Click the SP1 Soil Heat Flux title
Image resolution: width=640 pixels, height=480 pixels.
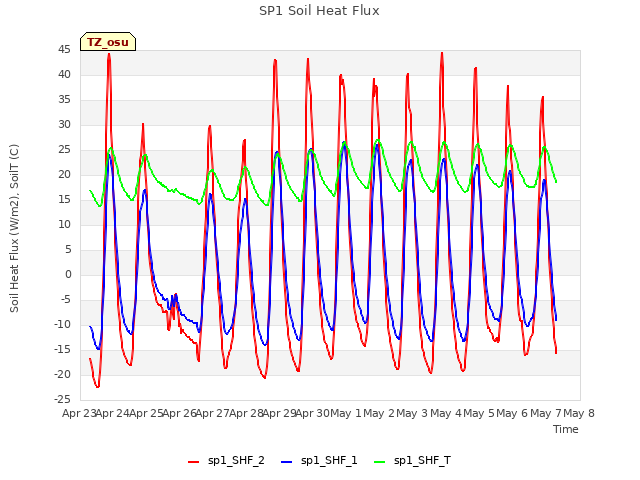(319, 11)
